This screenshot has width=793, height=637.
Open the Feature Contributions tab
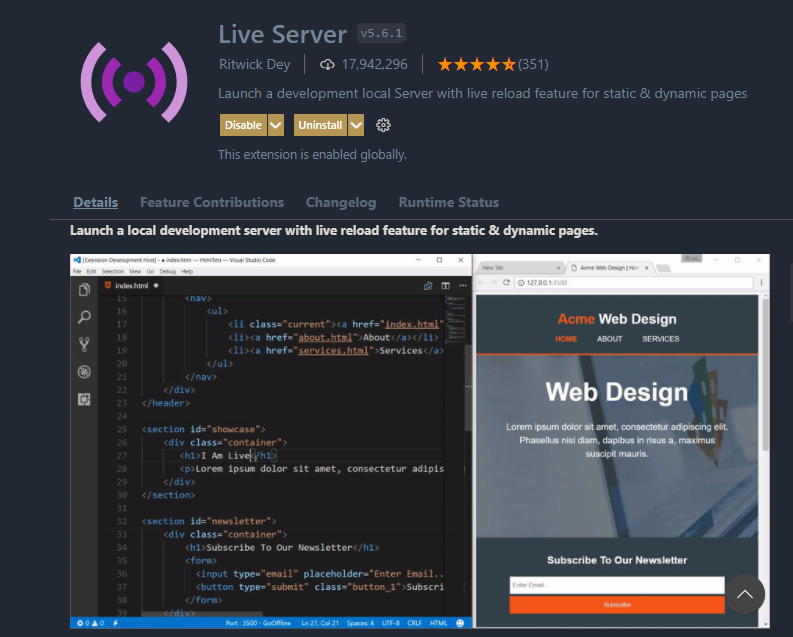point(212,202)
